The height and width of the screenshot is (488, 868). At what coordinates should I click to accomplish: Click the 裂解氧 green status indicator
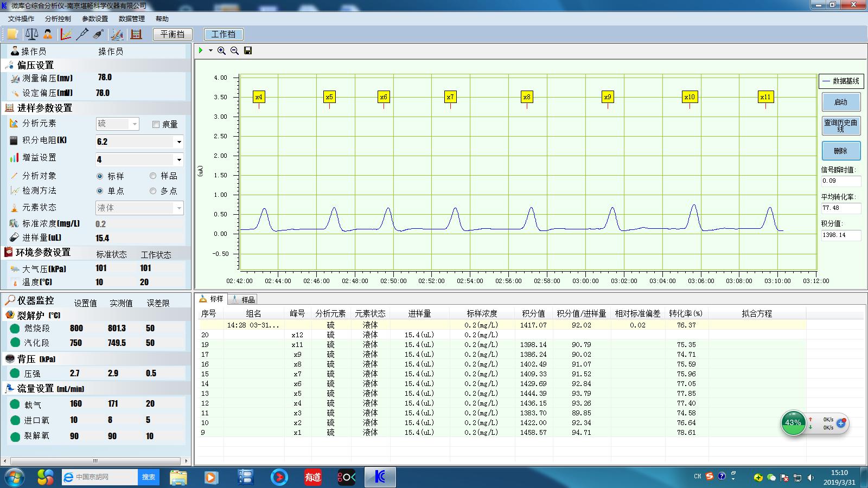click(15, 436)
